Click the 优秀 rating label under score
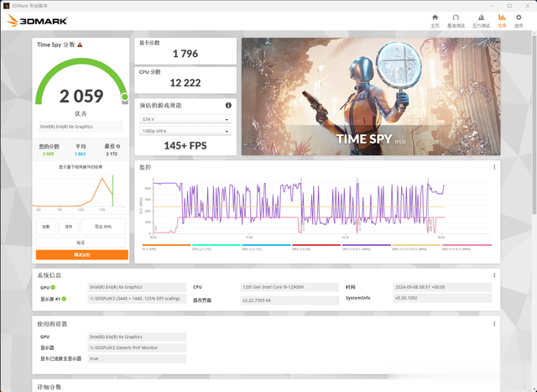 pos(81,113)
